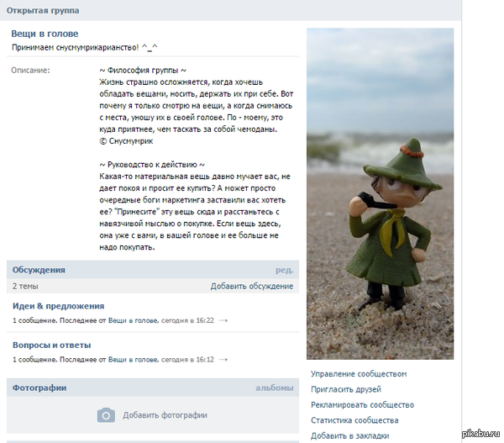Viewport: 504px width, 443px height.
Task: Click the ~ Руководство к действию ~ heading
Action: click(152, 165)
